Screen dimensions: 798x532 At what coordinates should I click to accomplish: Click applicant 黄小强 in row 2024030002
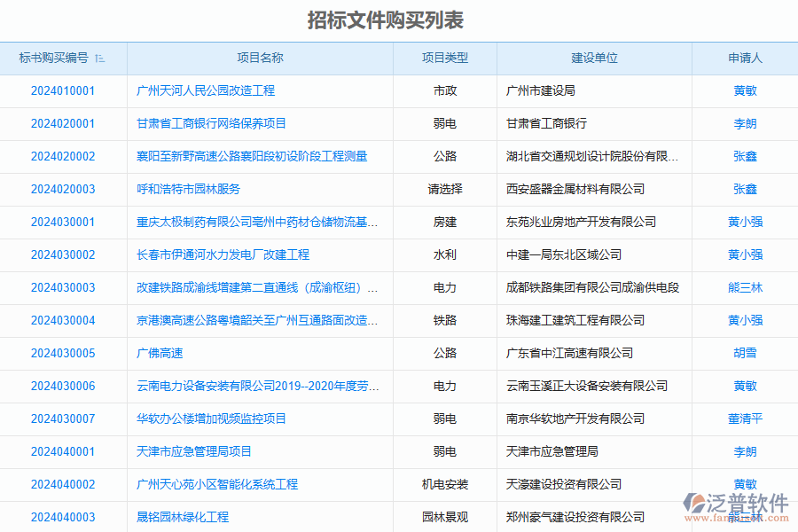[x=745, y=255]
